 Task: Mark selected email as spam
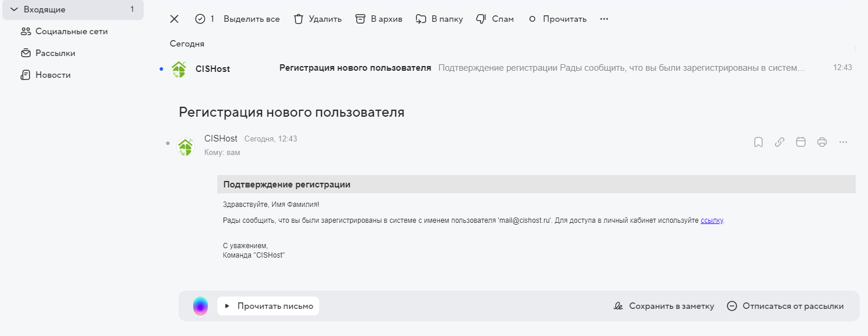coord(495,19)
